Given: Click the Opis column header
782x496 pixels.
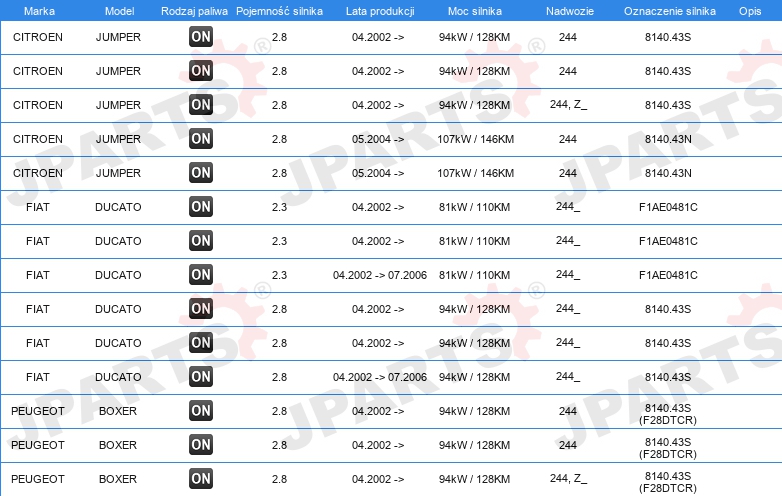Looking at the screenshot, I should [750, 11].
